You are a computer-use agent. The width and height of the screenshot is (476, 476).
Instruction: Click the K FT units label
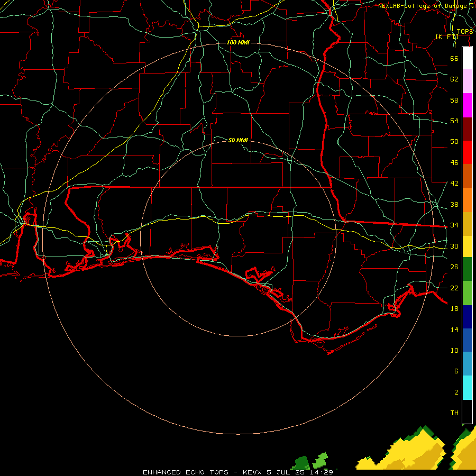coord(447,37)
